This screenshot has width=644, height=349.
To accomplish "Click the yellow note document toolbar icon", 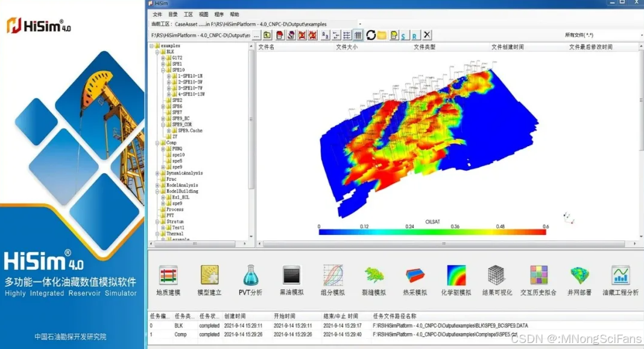I will pyautogui.click(x=394, y=36).
